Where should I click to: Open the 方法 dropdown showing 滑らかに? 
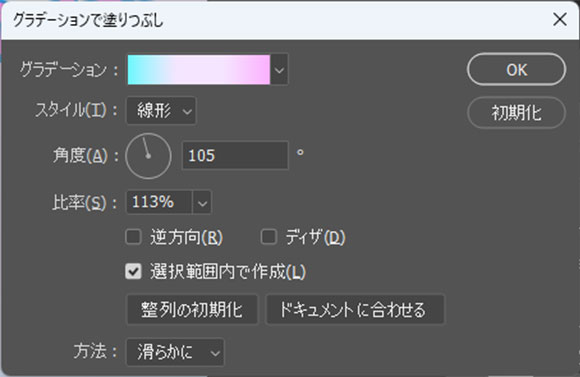click(x=175, y=352)
